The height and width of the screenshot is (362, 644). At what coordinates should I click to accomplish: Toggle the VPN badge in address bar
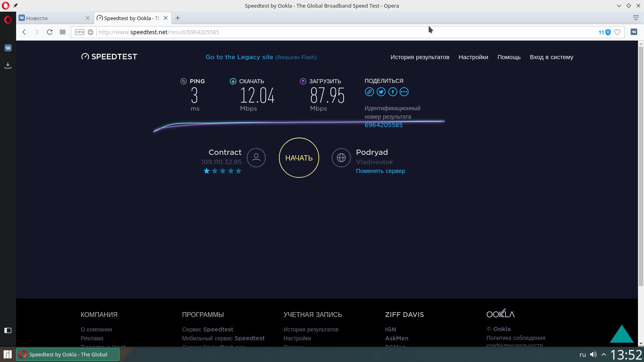(x=80, y=32)
